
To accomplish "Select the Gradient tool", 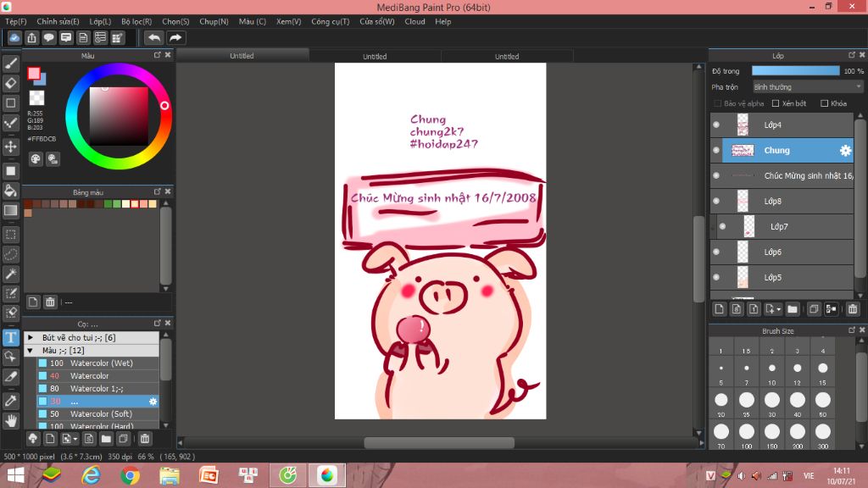I will coord(10,210).
